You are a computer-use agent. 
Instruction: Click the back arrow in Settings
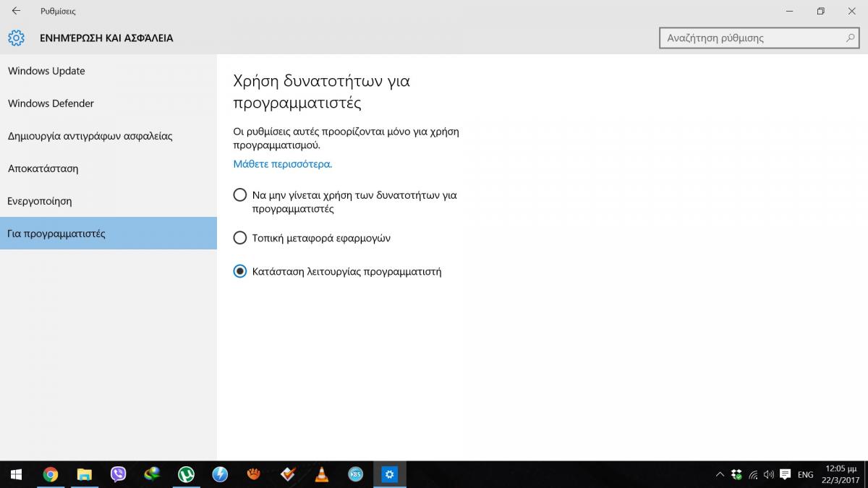(x=16, y=11)
